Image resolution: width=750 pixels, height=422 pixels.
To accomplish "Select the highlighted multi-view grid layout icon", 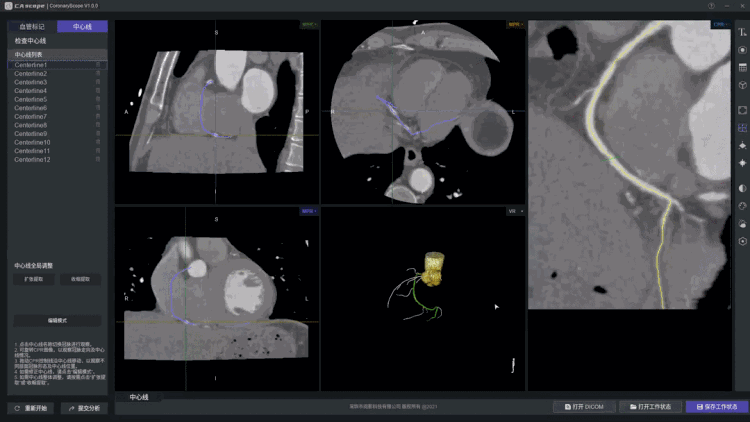I will pos(742,128).
